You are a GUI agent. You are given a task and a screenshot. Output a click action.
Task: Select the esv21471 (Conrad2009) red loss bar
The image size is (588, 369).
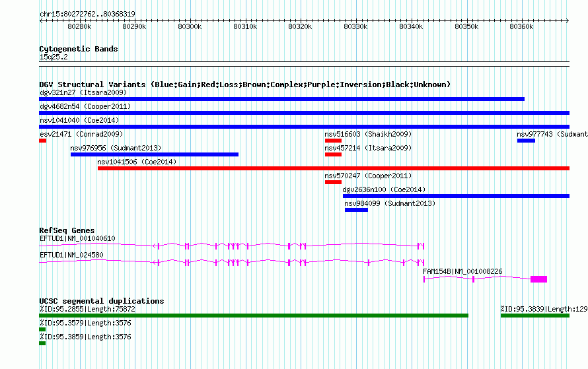pyautogui.click(x=43, y=141)
